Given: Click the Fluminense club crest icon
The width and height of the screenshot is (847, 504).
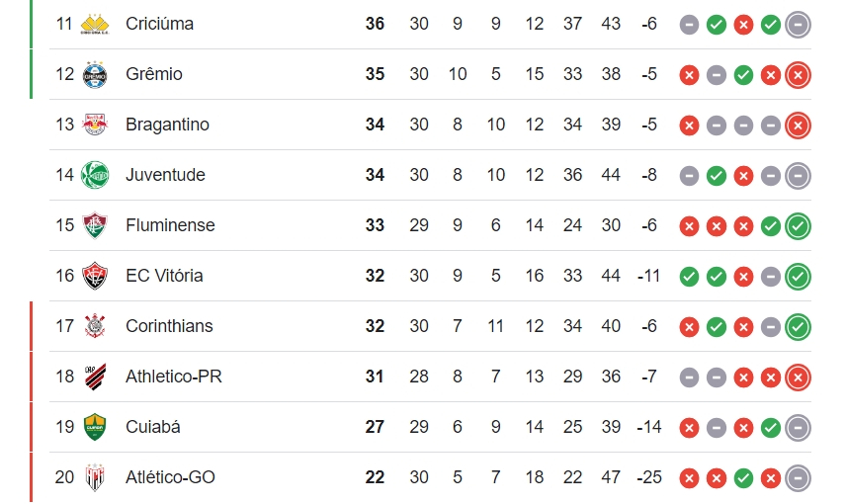Looking at the screenshot, I should coord(95,225).
